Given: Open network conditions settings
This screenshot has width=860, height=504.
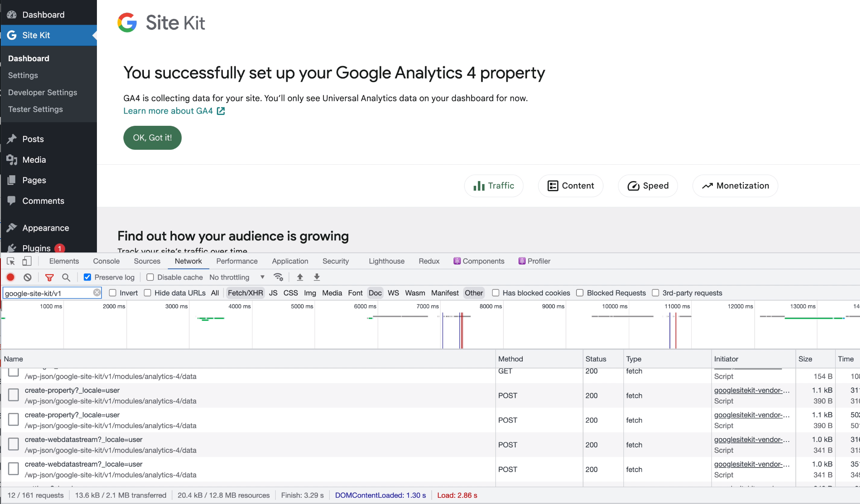Looking at the screenshot, I should (x=279, y=277).
